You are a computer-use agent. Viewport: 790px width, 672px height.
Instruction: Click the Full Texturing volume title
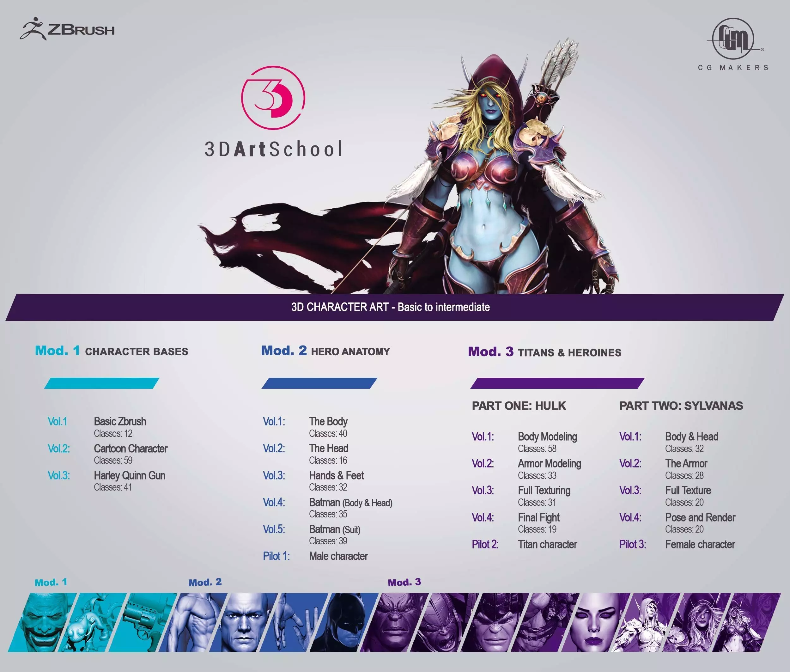point(544,490)
